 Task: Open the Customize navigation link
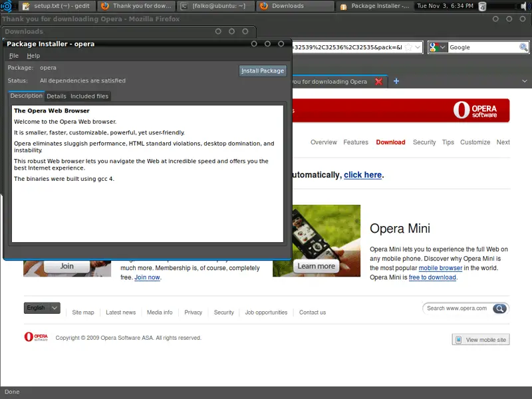coord(475,142)
